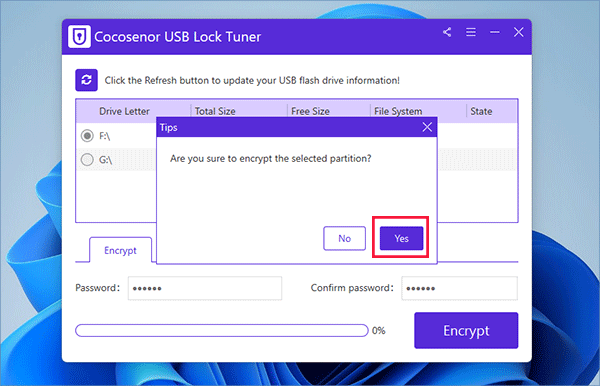Confirm encryption with the Yes button
This screenshot has width=600, height=386.
[401, 238]
